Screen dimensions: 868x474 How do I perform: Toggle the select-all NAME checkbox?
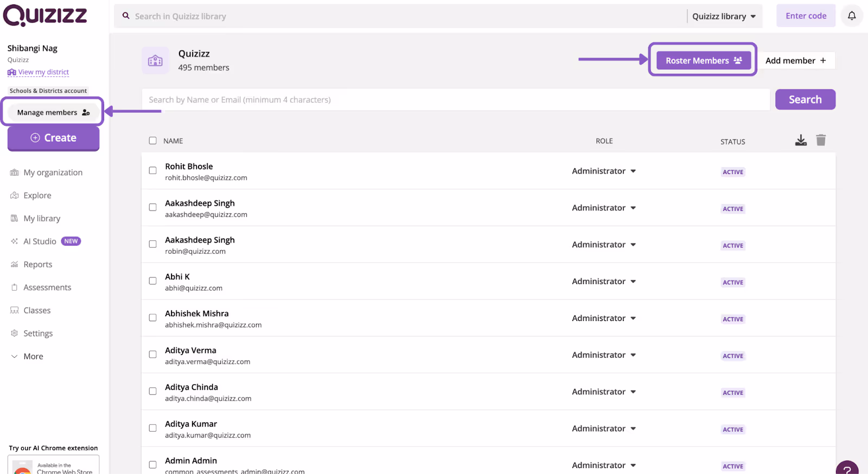[152, 140]
